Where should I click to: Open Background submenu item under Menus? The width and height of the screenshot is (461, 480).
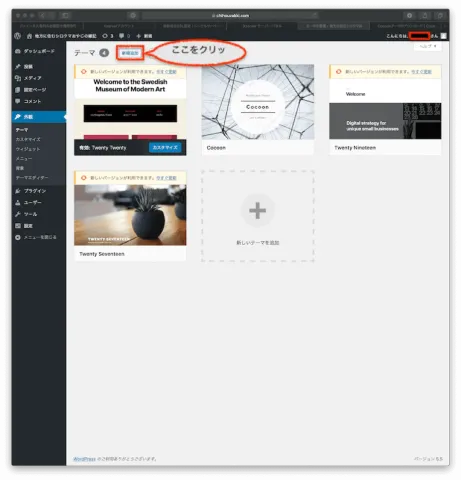point(20,168)
